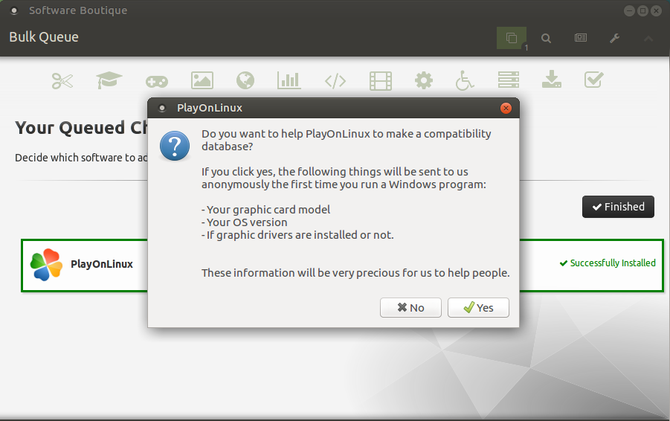Close the PlayOnLinux dialog window
Screen dimensions: 670x421
point(506,106)
